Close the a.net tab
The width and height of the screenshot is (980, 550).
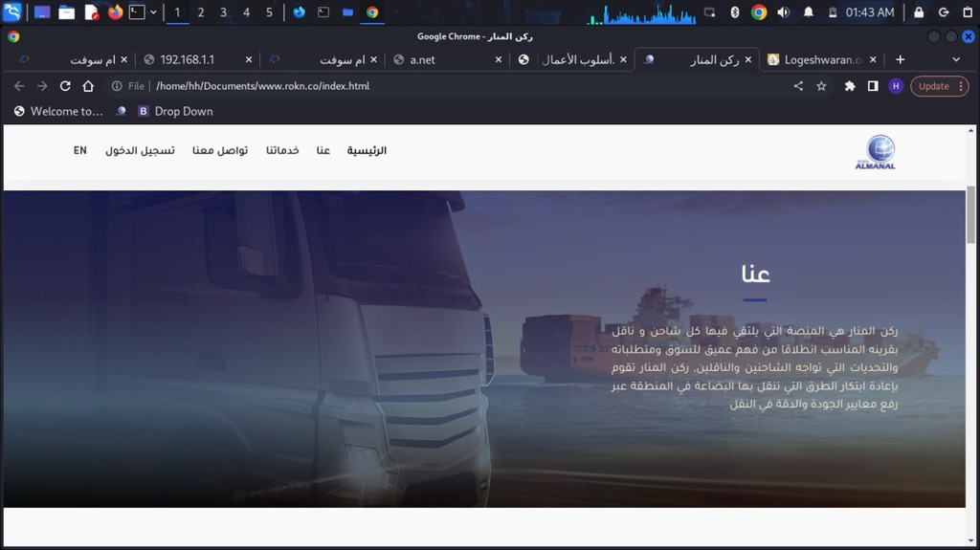pos(498,59)
